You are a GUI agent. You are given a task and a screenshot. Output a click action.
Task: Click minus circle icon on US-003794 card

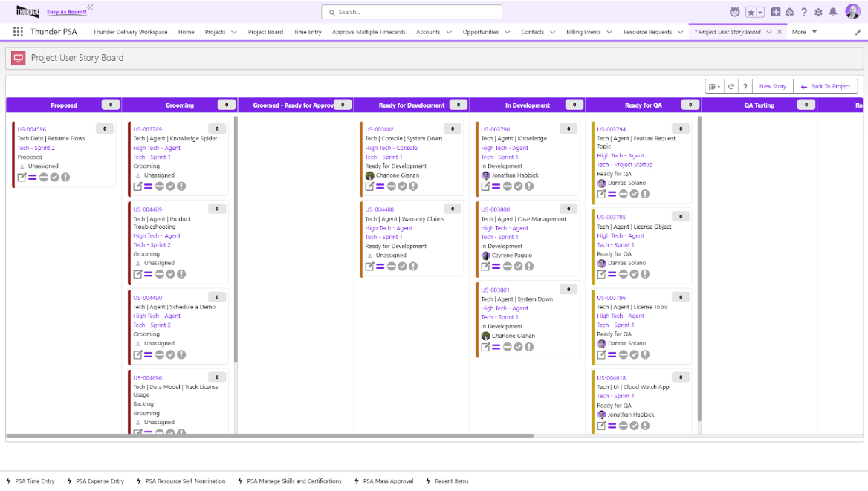624,195
